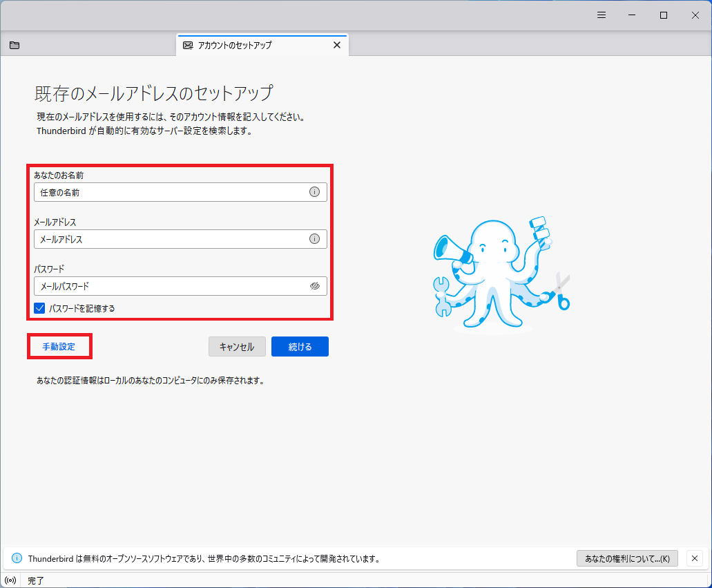Screen dimensions: 712x588
Task: Click info icon in the name field
Action: click(314, 192)
